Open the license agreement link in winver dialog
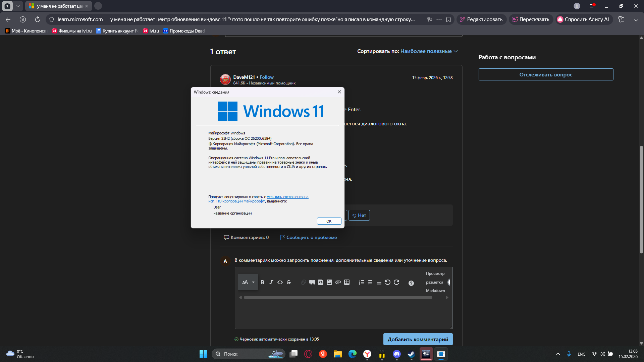644x362 pixels. coord(258,199)
